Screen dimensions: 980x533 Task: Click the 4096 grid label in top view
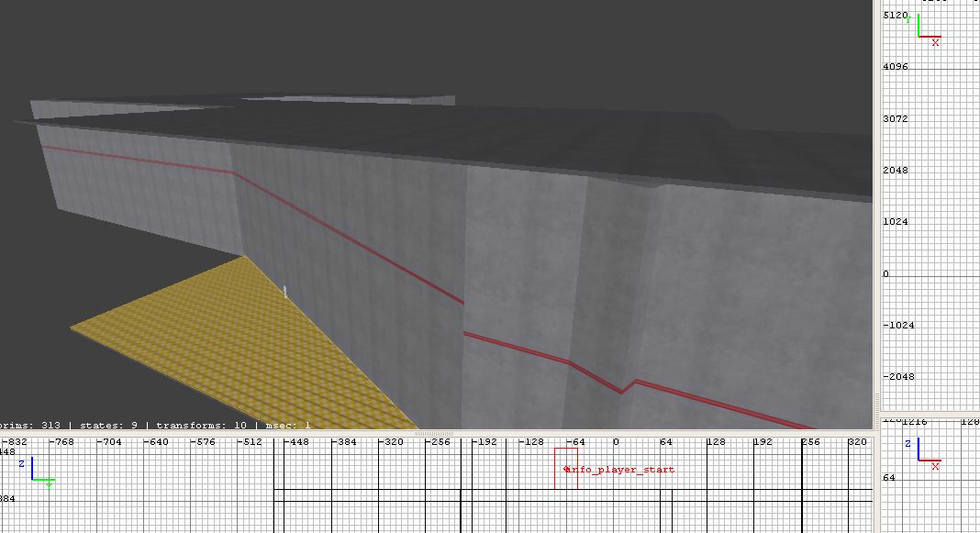[x=895, y=67]
